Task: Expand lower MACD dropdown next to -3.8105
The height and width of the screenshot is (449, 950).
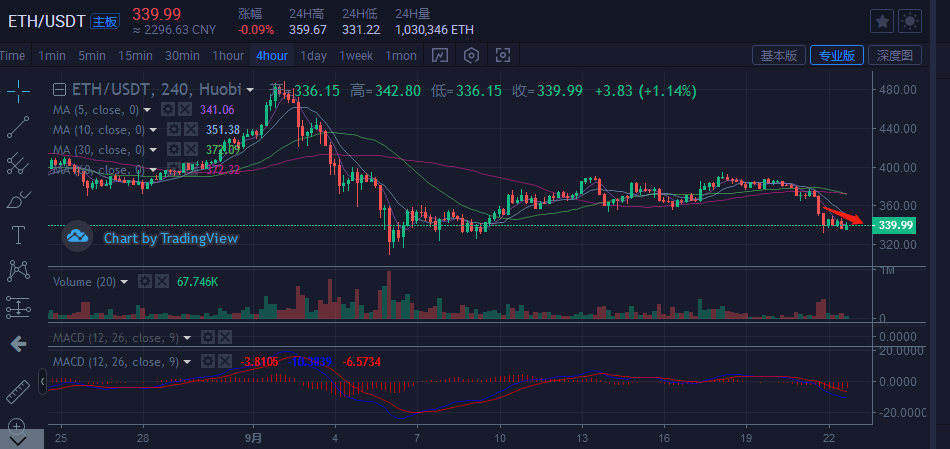Action: [x=187, y=362]
